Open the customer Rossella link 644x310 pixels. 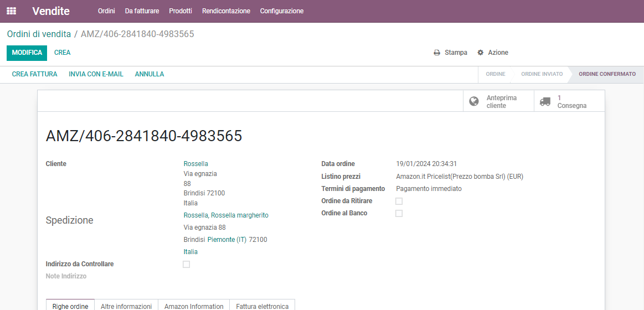195,164
